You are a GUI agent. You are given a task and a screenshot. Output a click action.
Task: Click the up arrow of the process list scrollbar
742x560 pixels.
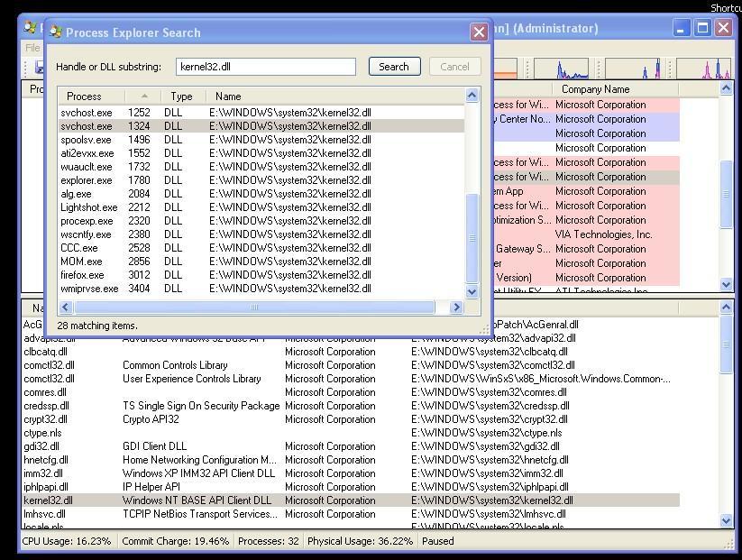point(727,88)
